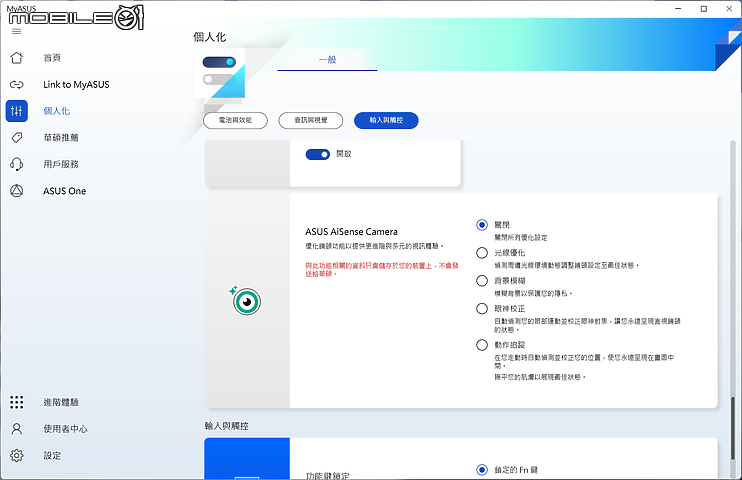Image resolution: width=742 pixels, height=480 pixels.
Task: Select the 個人化 sliders icon
Action: [x=17, y=111]
